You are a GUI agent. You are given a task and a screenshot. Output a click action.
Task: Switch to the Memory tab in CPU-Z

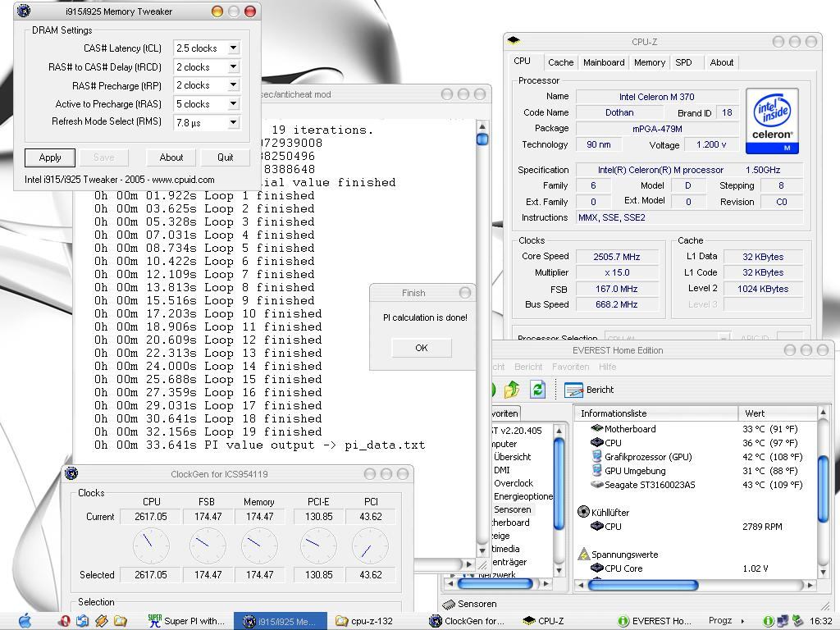650,62
